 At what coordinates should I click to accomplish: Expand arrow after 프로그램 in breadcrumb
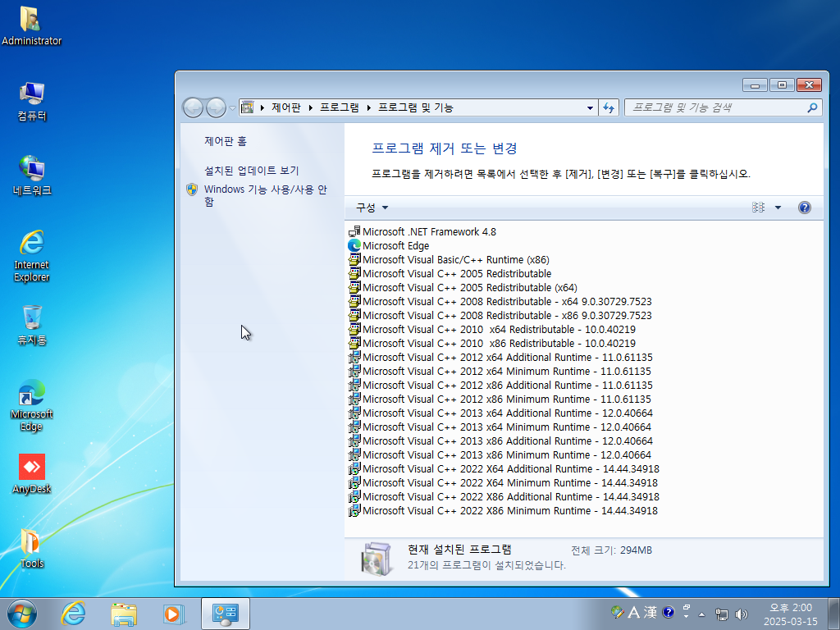368,107
